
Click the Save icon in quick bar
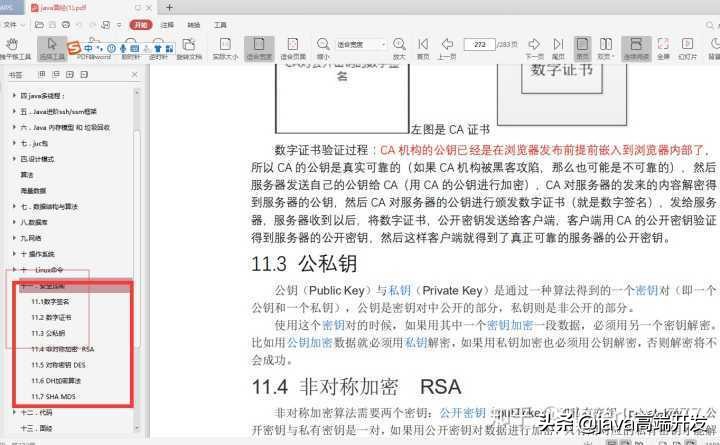53,25
